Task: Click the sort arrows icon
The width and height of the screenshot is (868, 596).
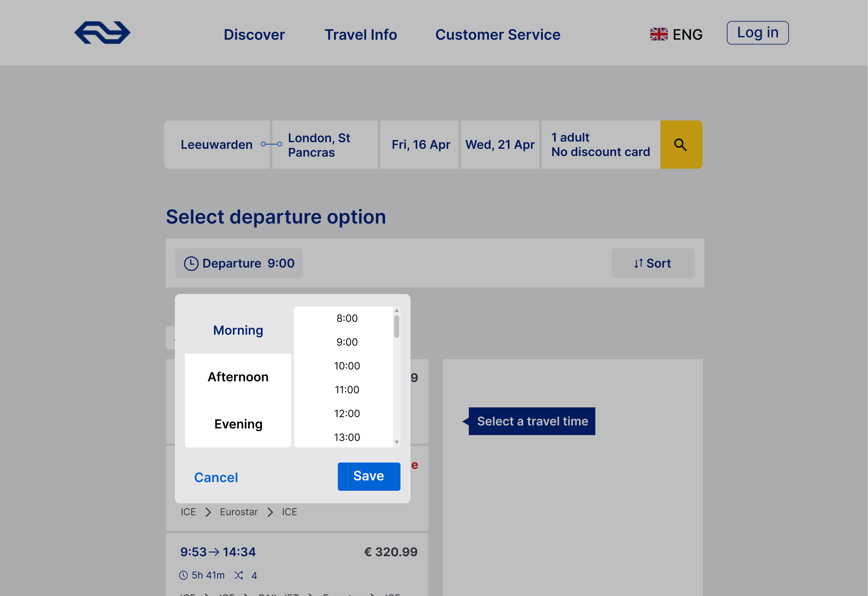Action: [x=638, y=263]
